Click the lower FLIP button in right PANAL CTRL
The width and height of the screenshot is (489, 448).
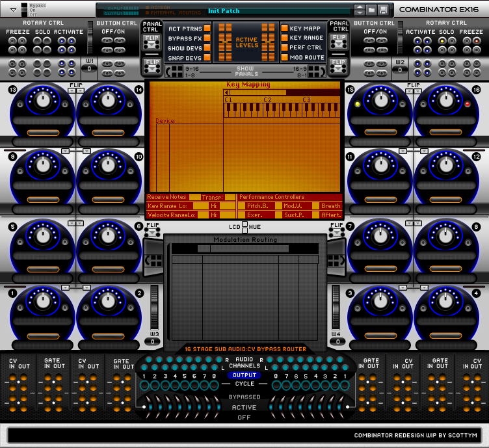coord(339,66)
